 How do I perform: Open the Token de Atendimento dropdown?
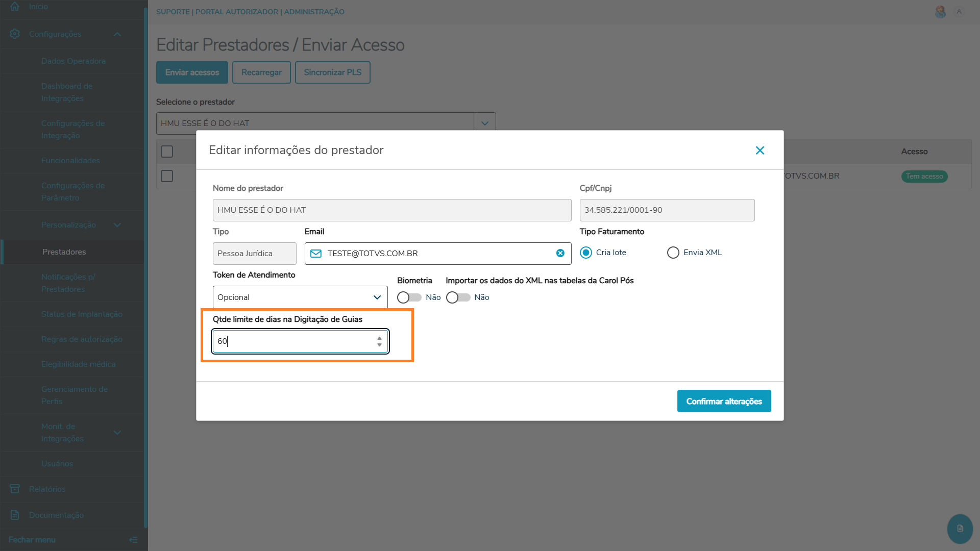(300, 297)
